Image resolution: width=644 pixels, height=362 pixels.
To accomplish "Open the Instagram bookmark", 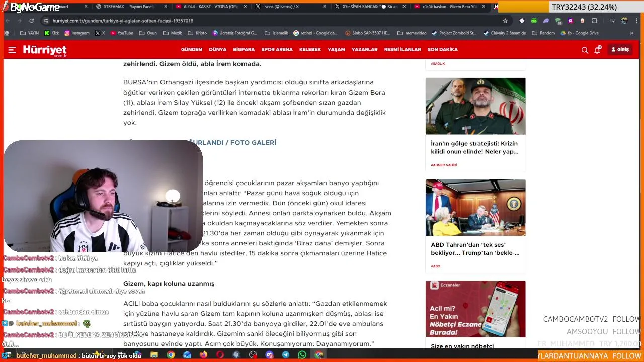I will coord(77,33).
